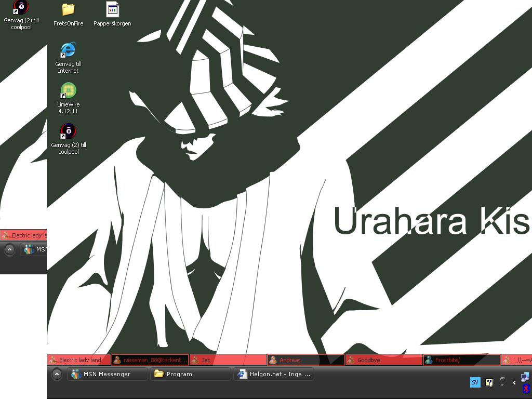Image resolution: width=532 pixels, height=399 pixels.
Task: Select the Frostbite/ chat tab
Action: point(462,360)
